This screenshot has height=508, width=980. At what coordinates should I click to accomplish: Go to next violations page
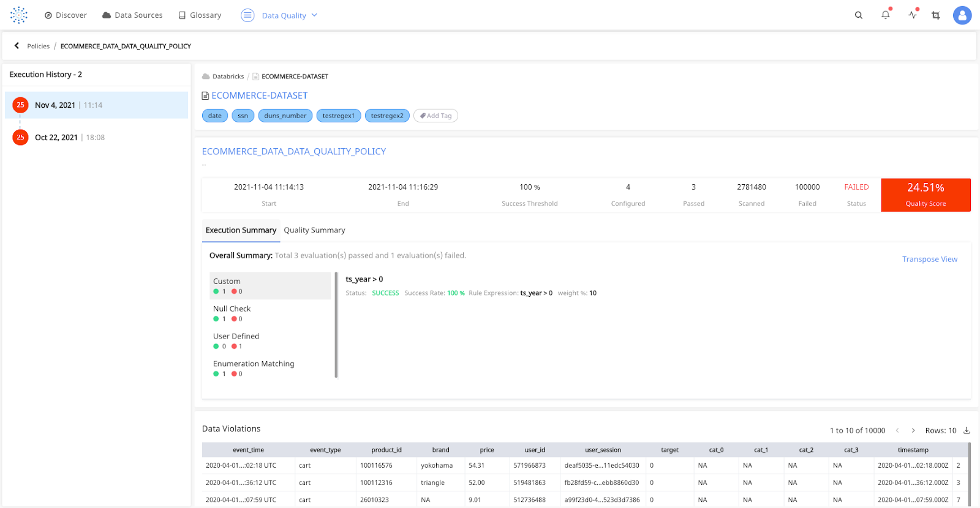pyautogui.click(x=913, y=431)
